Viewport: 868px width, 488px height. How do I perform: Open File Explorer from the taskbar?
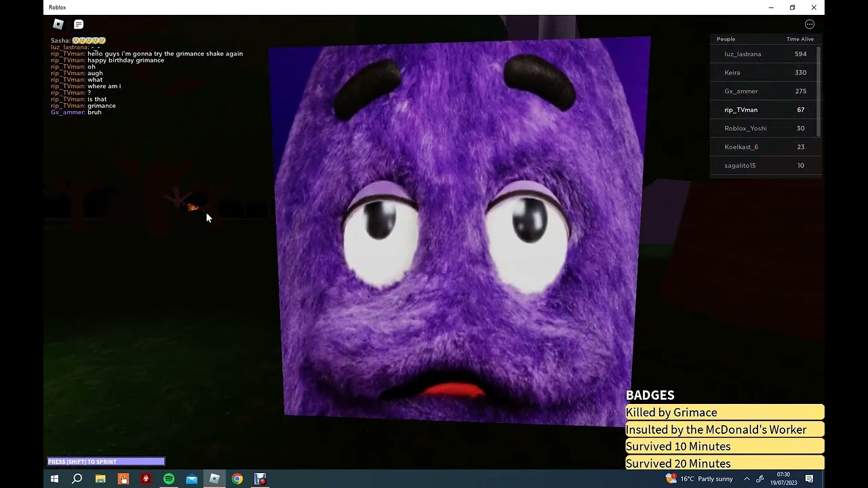pyautogui.click(x=100, y=479)
